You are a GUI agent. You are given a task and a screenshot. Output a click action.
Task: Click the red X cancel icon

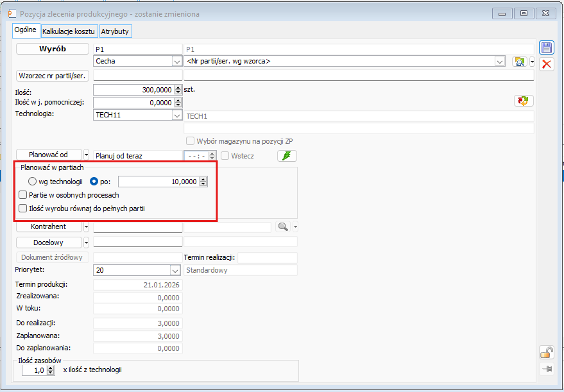coord(546,64)
